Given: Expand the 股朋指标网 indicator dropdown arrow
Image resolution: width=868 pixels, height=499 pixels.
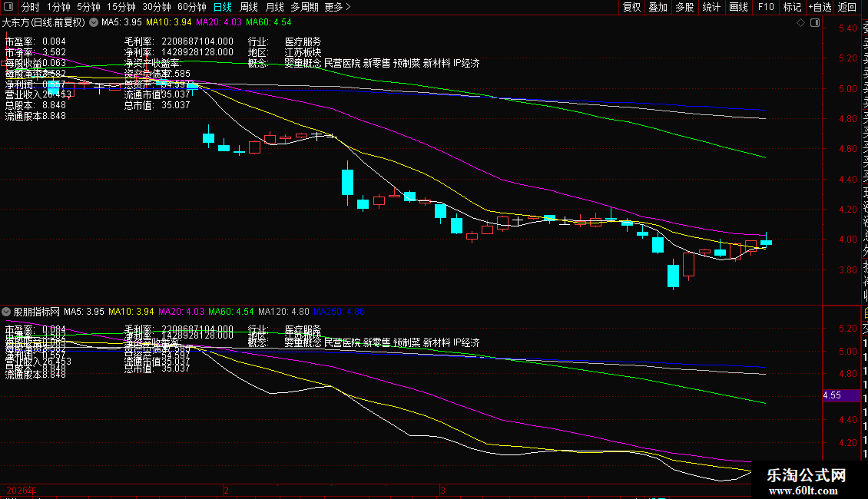Looking at the screenshot, I should point(7,312).
